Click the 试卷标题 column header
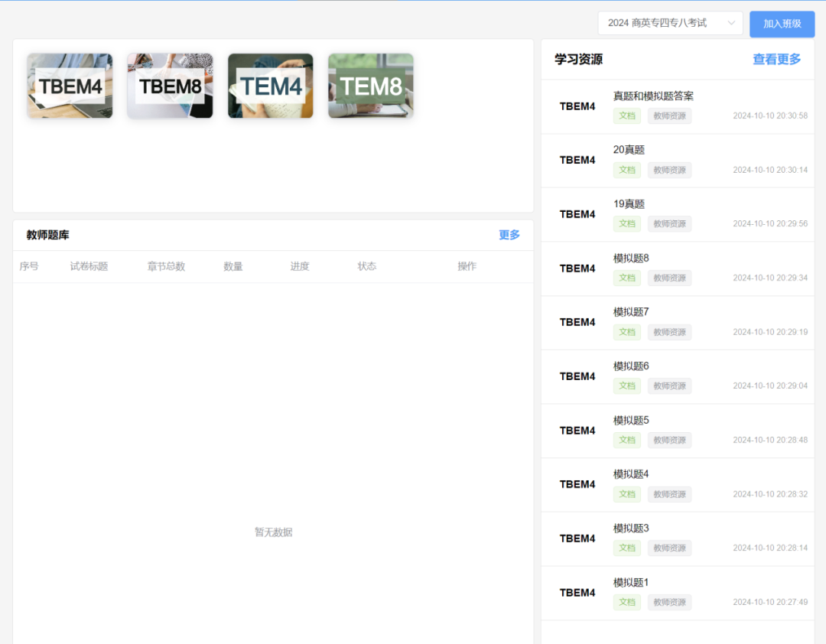 (x=89, y=266)
